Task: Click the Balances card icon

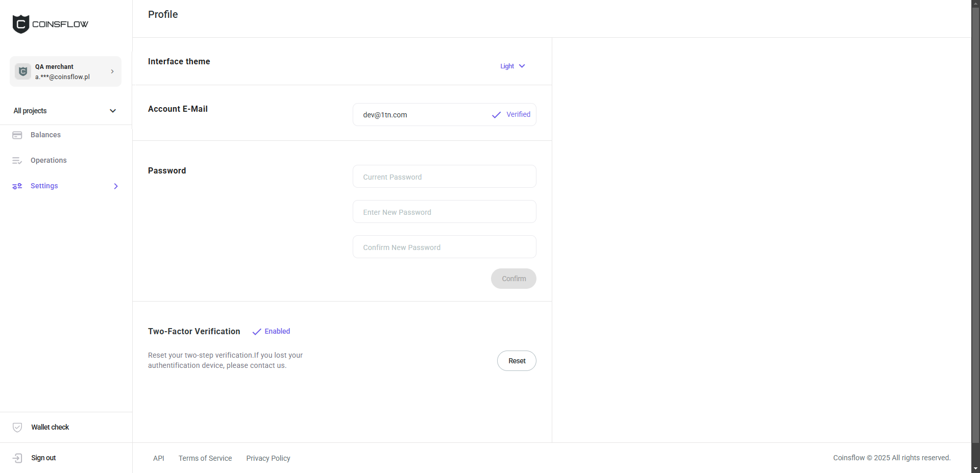Action: (x=17, y=135)
